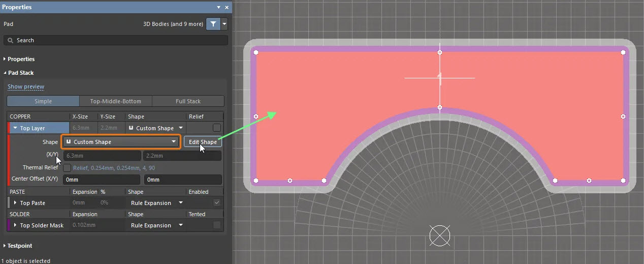
Task: Switch to the Top-Middle-Bottom tab
Action: click(x=115, y=101)
